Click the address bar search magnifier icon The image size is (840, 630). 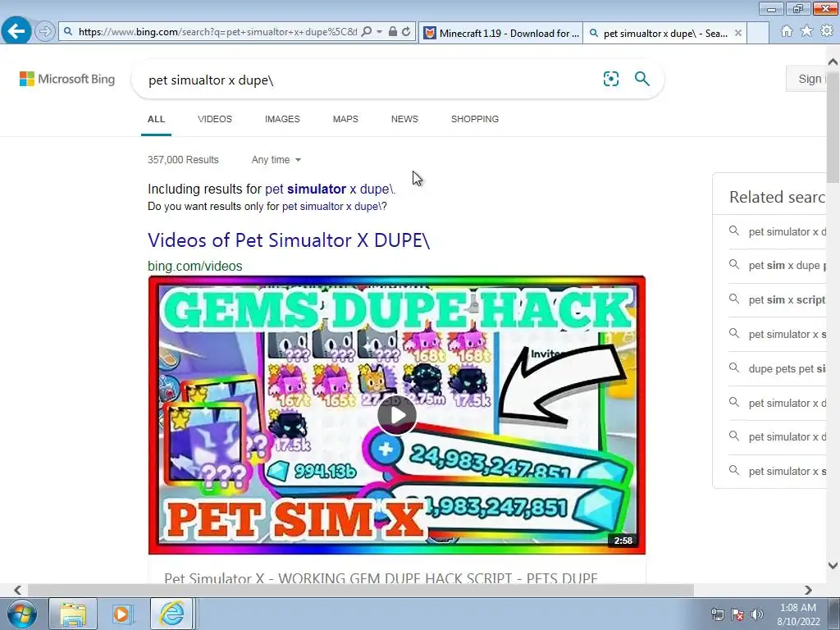point(367,32)
